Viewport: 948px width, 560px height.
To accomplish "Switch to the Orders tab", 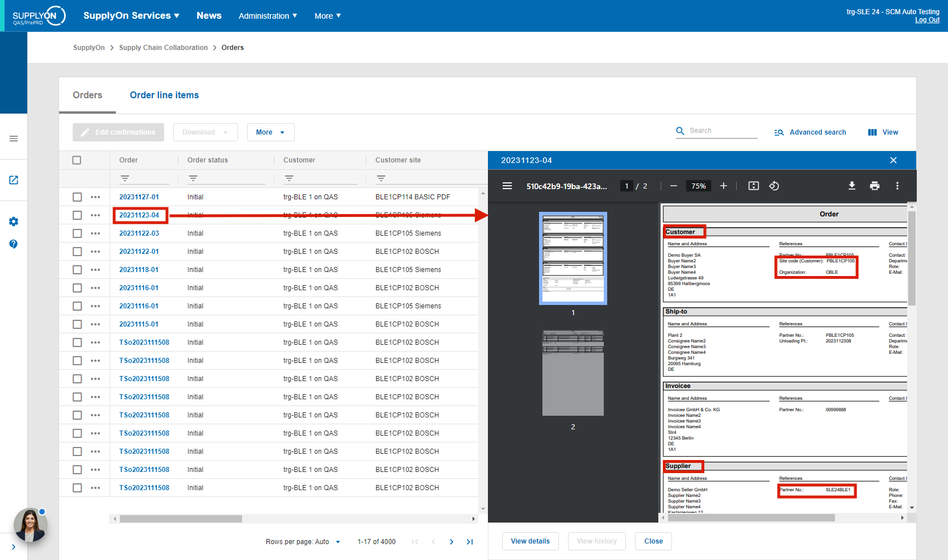I will click(x=87, y=95).
